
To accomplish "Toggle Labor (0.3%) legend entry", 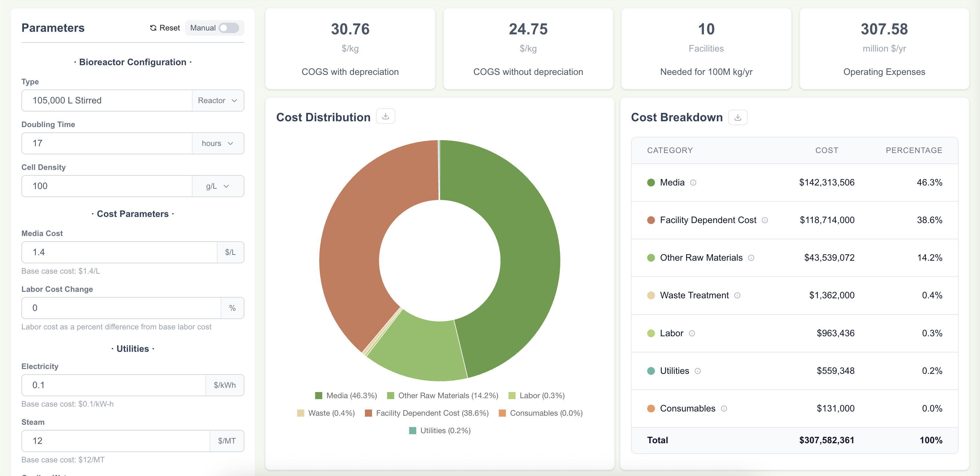I will (536, 396).
